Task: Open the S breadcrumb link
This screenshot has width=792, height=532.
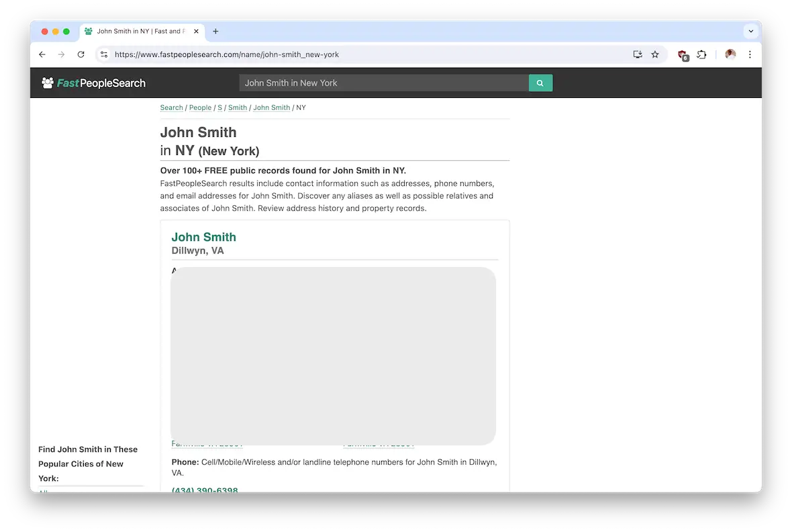Action: coord(219,107)
